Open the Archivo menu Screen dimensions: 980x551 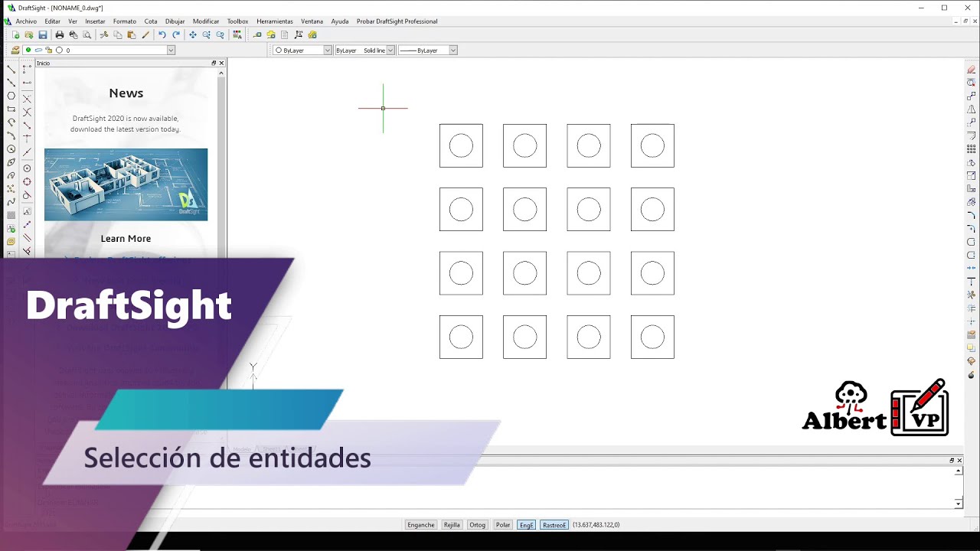26,21
